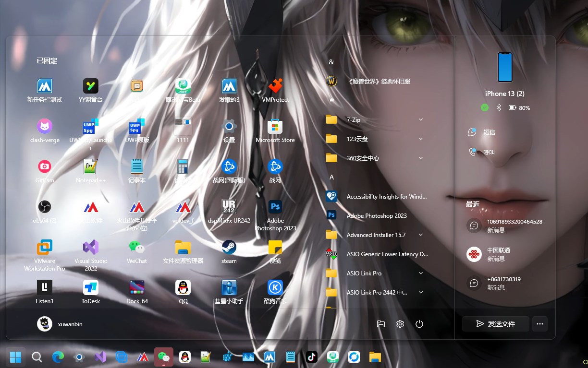This screenshot has width=588, height=368.
Task: Open taskbar Search magnifier
Action: (x=37, y=357)
